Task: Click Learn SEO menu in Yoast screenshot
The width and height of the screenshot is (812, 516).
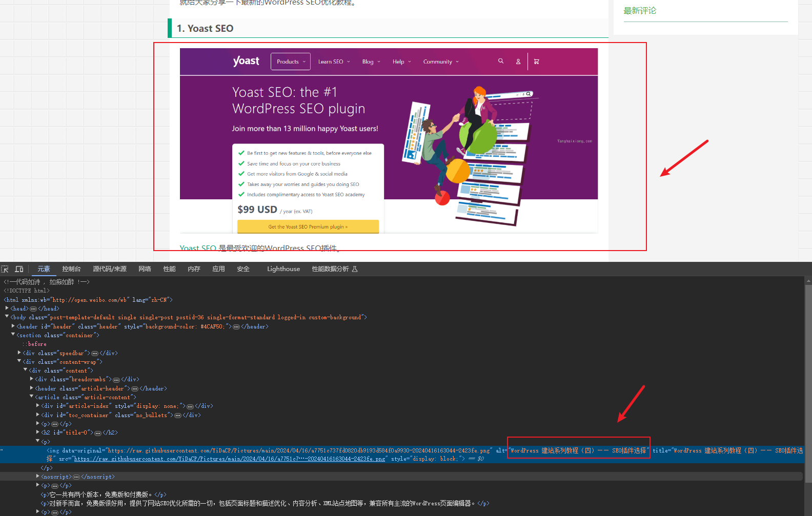Action: [334, 61]
